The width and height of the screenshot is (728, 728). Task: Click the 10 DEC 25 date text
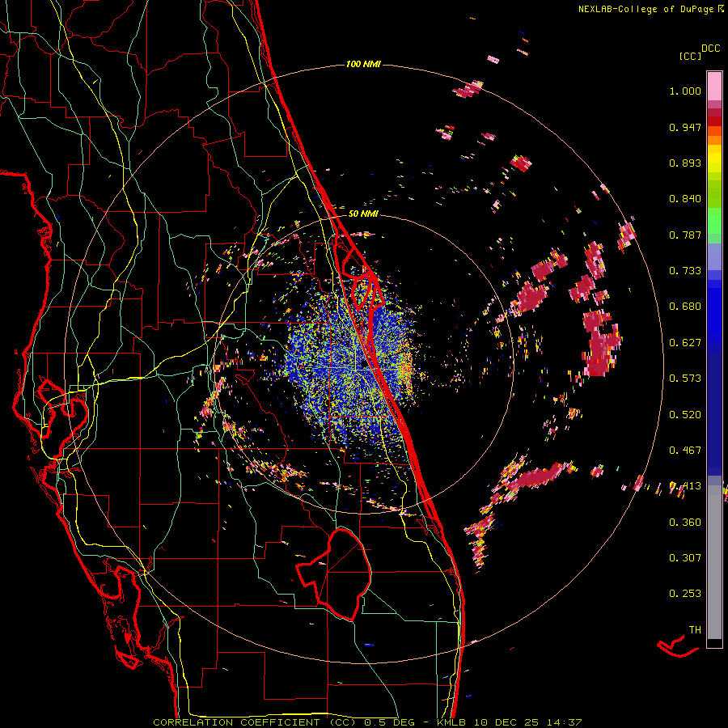point(506,722)
